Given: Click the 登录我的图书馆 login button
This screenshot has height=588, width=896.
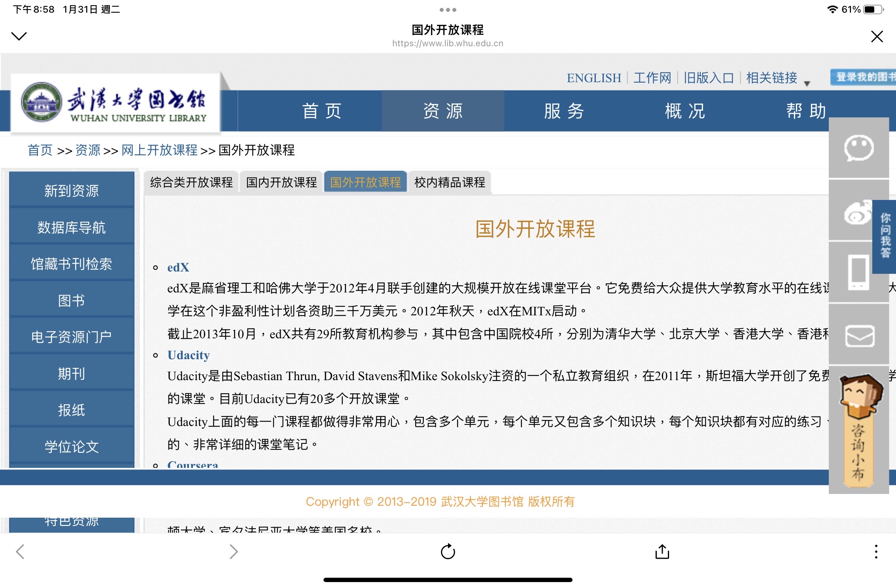Looking at the screenshot, I should (864, 77).
